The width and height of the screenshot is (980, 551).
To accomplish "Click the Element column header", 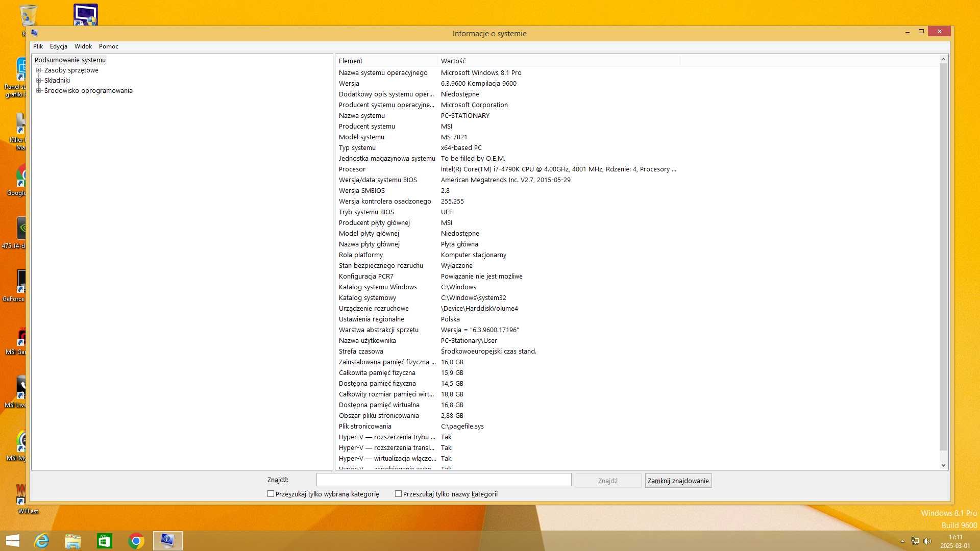I will pyautogui.click(x=386, y=61).
